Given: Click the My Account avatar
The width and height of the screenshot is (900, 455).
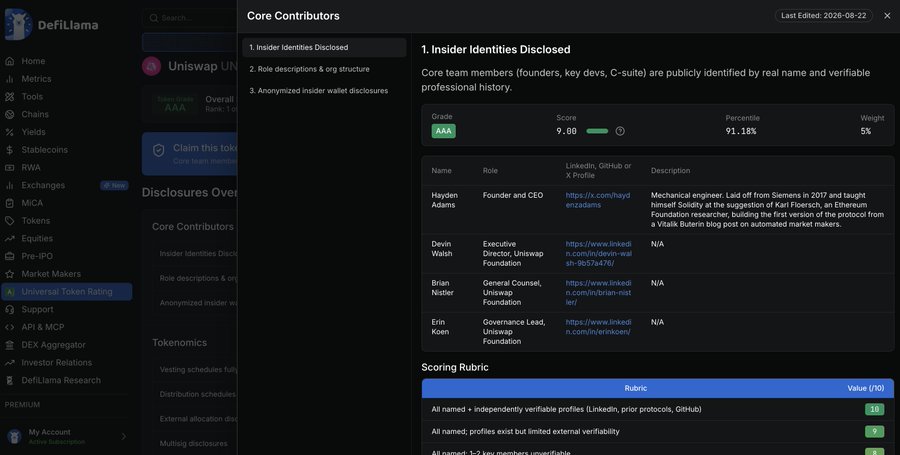Looking at the screenshot, I should pyautogui.click(x=14, y=437).
